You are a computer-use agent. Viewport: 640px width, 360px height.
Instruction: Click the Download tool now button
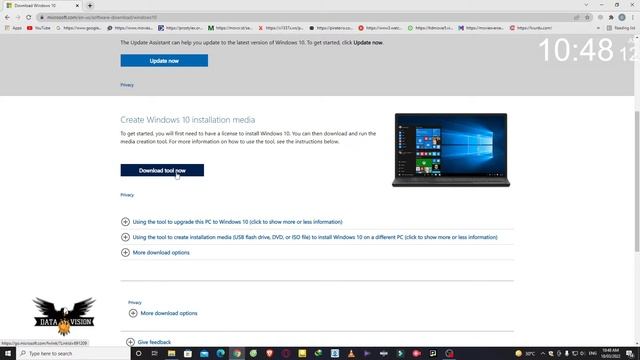[162, 170]
